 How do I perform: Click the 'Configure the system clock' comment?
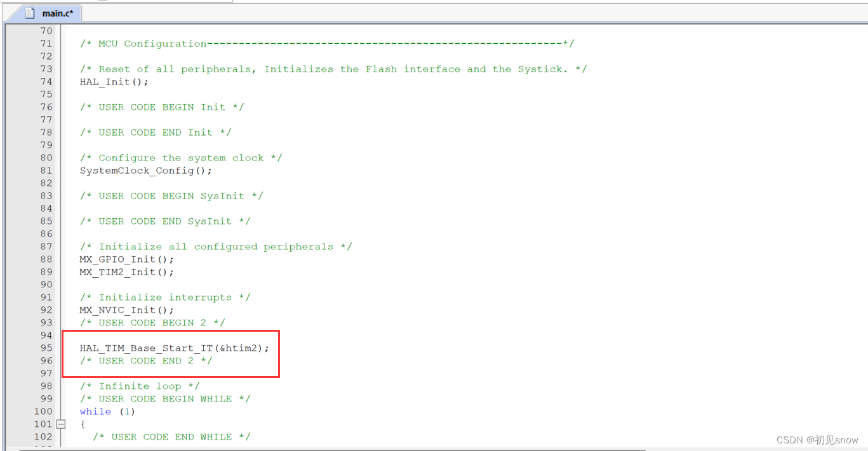(x=181, y=158)
